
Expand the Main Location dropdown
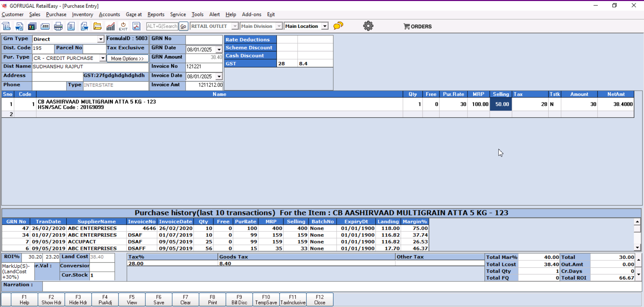click(325, 26)
